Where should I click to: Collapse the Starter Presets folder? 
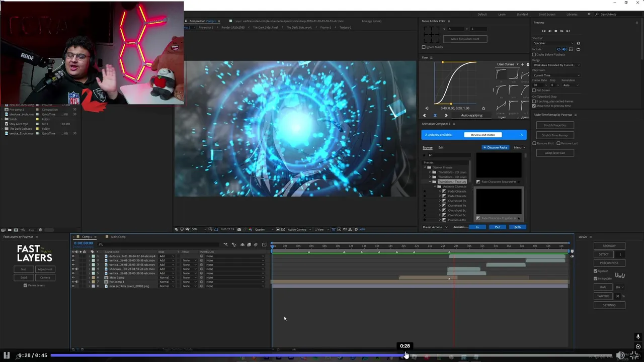click(x=425, y=167)
